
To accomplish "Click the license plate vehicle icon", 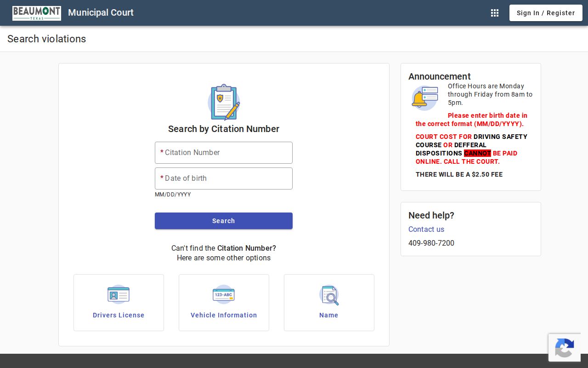I will pos(224,294).
